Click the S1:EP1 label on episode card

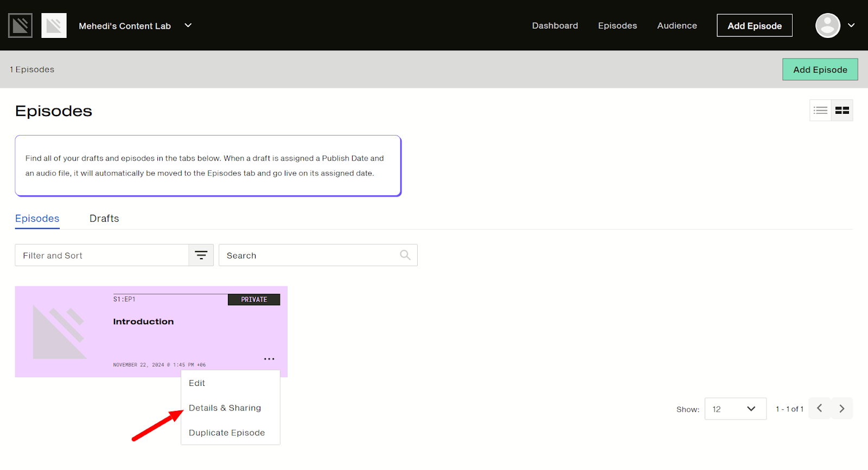tap(124, 299)
